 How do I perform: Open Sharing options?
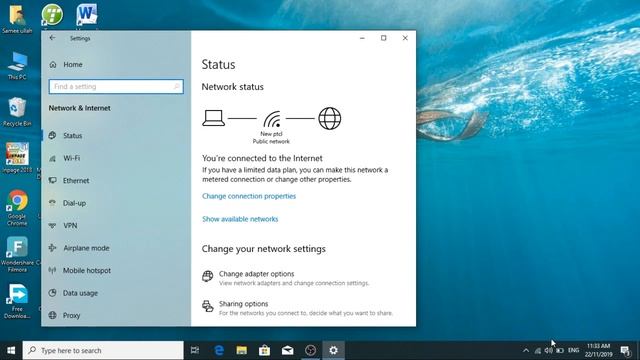(x=298, y=308)
